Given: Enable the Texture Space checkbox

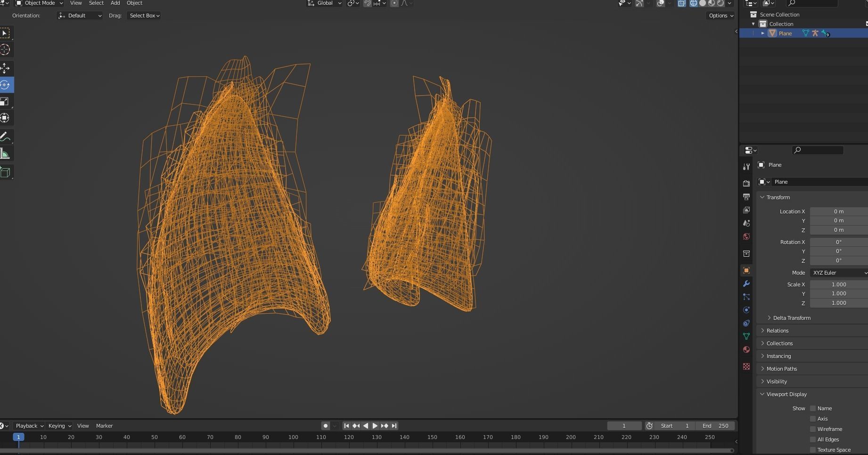Looking at the screenshot, I should point(813,450).
